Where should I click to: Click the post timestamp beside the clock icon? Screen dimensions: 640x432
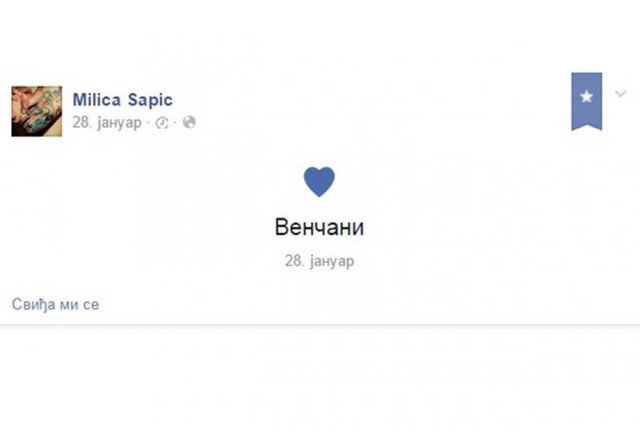107,122
